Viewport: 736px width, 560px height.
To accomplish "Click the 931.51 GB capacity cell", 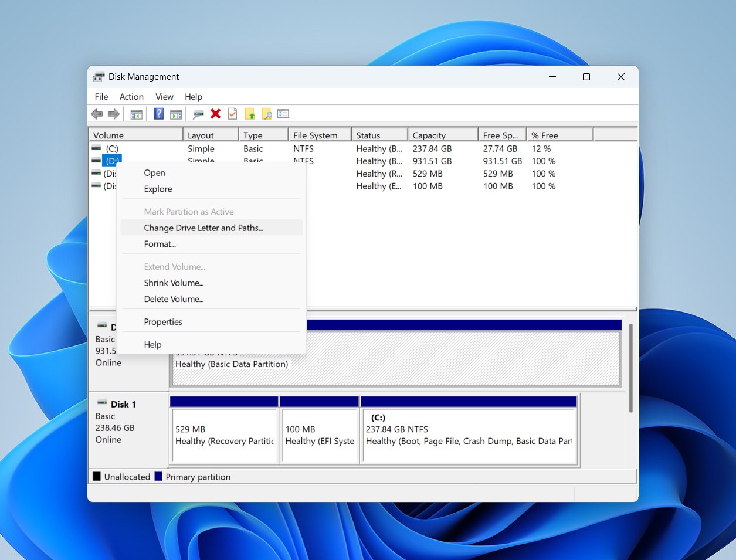I will (x=432, y=161).
